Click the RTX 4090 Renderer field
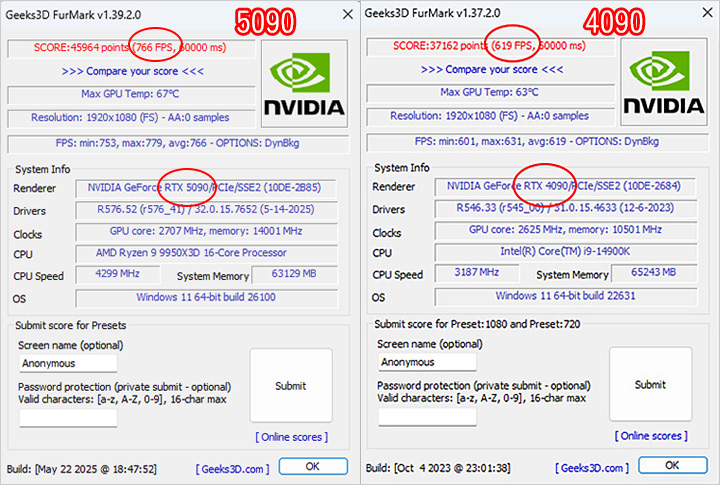720x485 pixels. pos(565,186)
